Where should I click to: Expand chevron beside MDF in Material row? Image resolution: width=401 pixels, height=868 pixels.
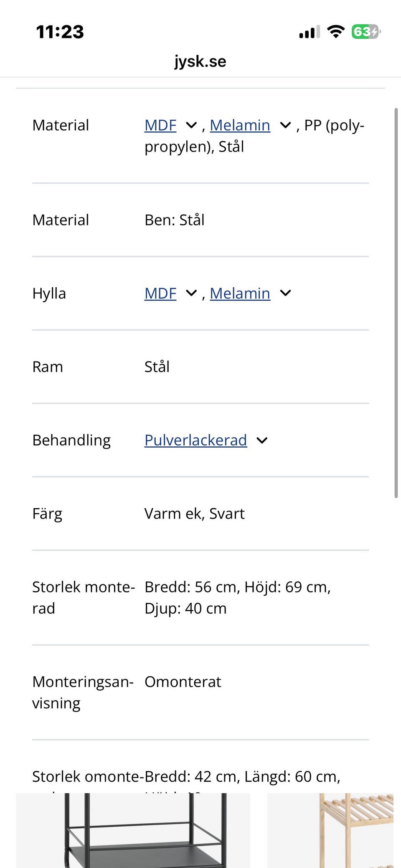pyautogui.click(x=191, y=125)
